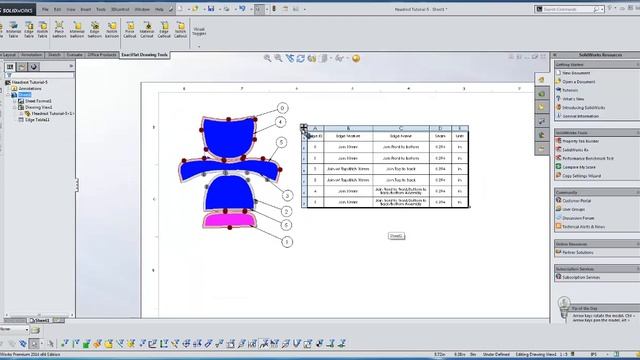Click the Search Commands input field
The width and height of the screenshot is (640, 360).
(x=568, y=9)
